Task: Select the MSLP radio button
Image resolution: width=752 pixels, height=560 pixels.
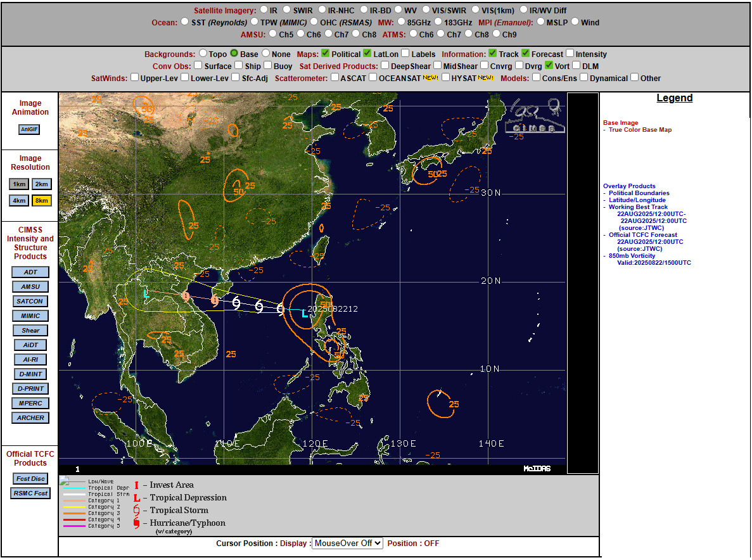Action: pyautogui.click(x=541, y=22)
